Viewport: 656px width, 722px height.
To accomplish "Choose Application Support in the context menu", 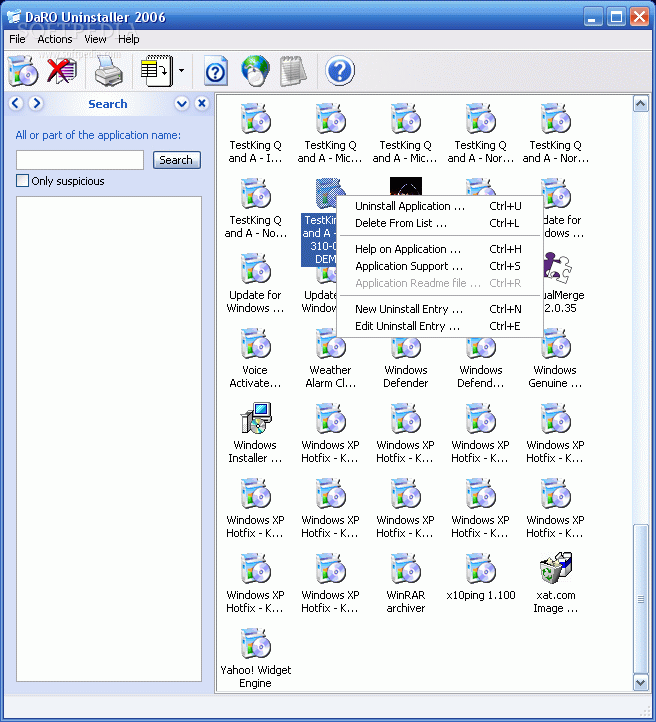I will (440, 266).
